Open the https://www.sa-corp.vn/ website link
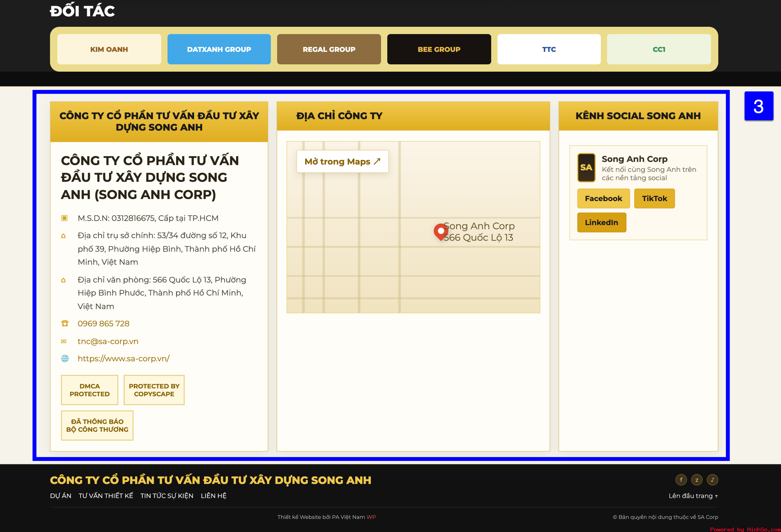This screenshot has width=781, height=532. pos(123,359)
